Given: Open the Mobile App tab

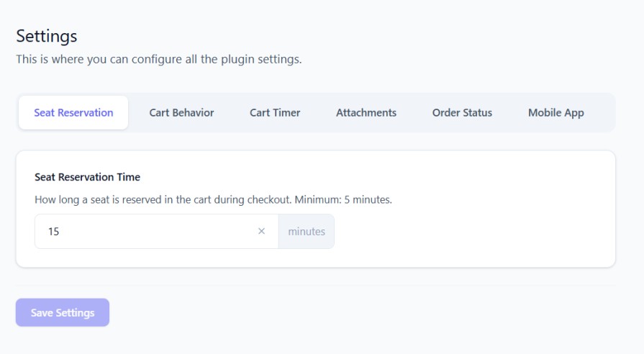Looking at the screenshot, I should (555, 113).
